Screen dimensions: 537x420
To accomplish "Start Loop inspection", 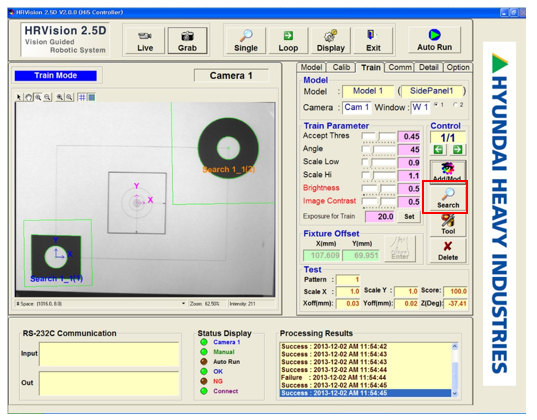I will 288,41.
